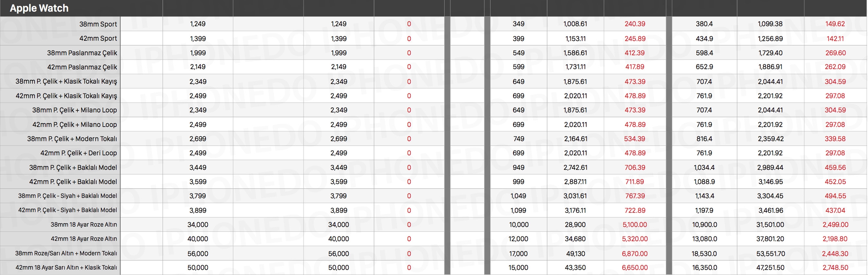Viewport: 868px width, 275px height.
Task: Select the red 452.05 value
Action: pyautogui.click(x=835, y=181)
